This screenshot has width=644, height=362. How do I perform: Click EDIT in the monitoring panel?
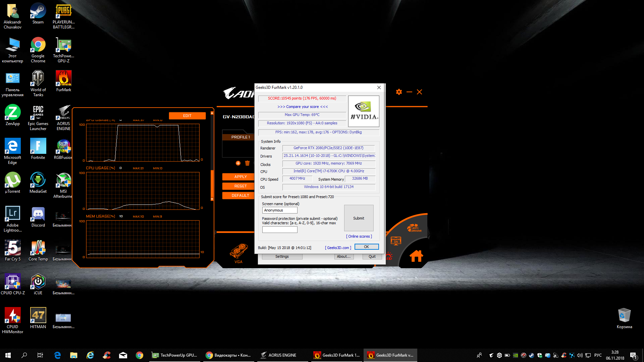click(187, 116)
